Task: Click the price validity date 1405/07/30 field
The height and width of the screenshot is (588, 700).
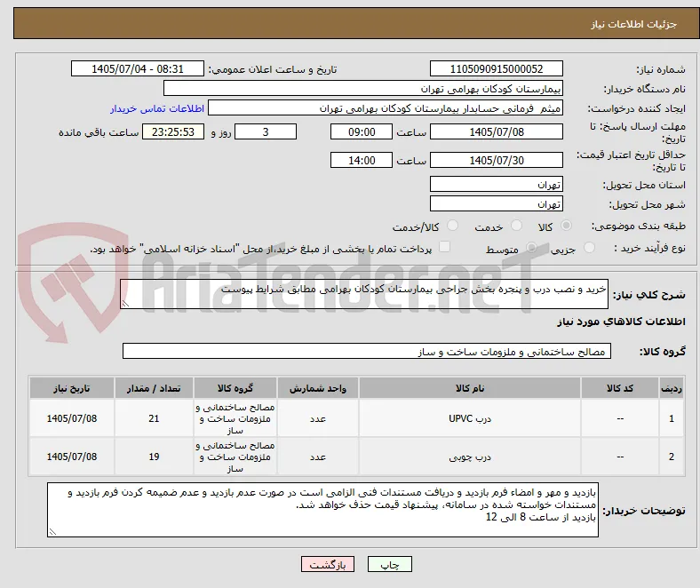Action: 497,160
